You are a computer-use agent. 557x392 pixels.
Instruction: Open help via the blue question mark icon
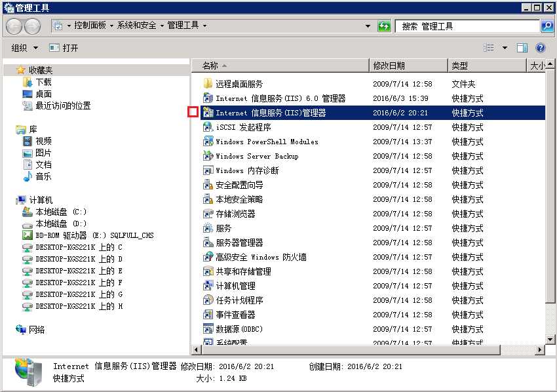[x=541, y=48]
